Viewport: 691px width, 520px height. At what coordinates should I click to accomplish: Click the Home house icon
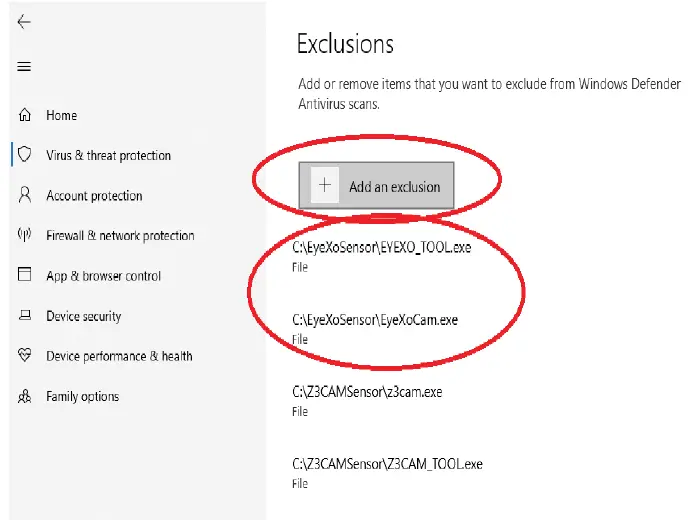coord(25,116)
